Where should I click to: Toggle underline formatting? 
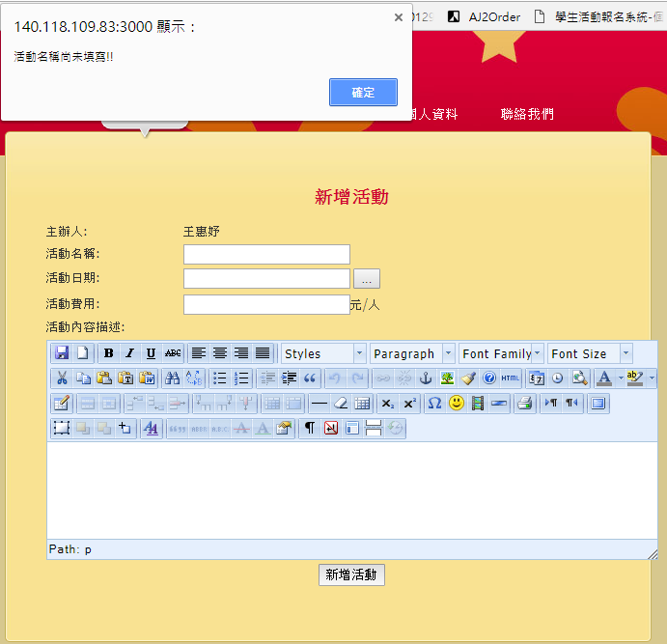(x=151, y=353)
